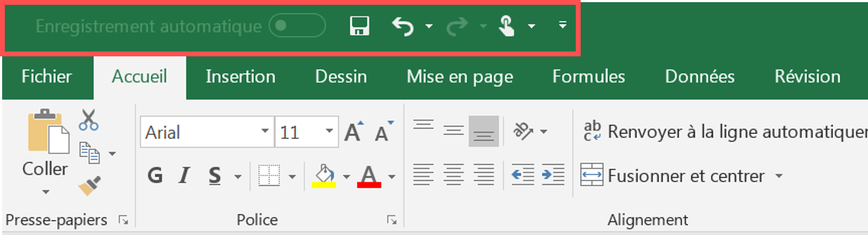Cut selection with scissors icon
This screenshot has width=868, height=235.
coord(89,120)
